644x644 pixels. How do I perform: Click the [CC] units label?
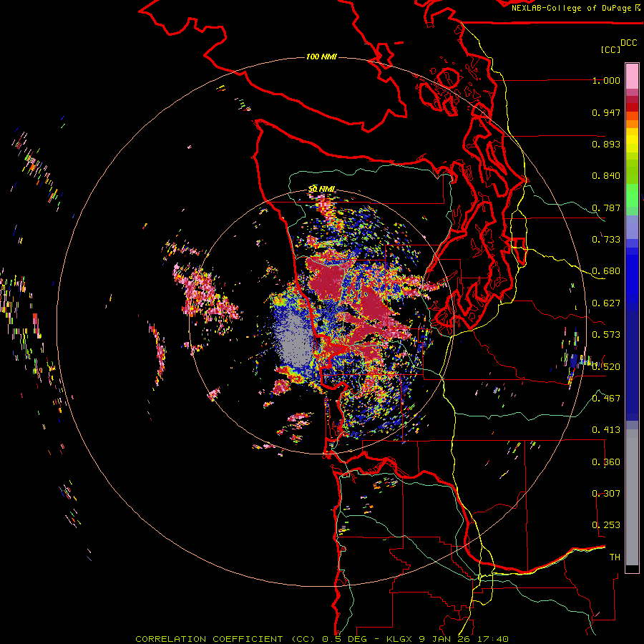click(x=610, y=49)
